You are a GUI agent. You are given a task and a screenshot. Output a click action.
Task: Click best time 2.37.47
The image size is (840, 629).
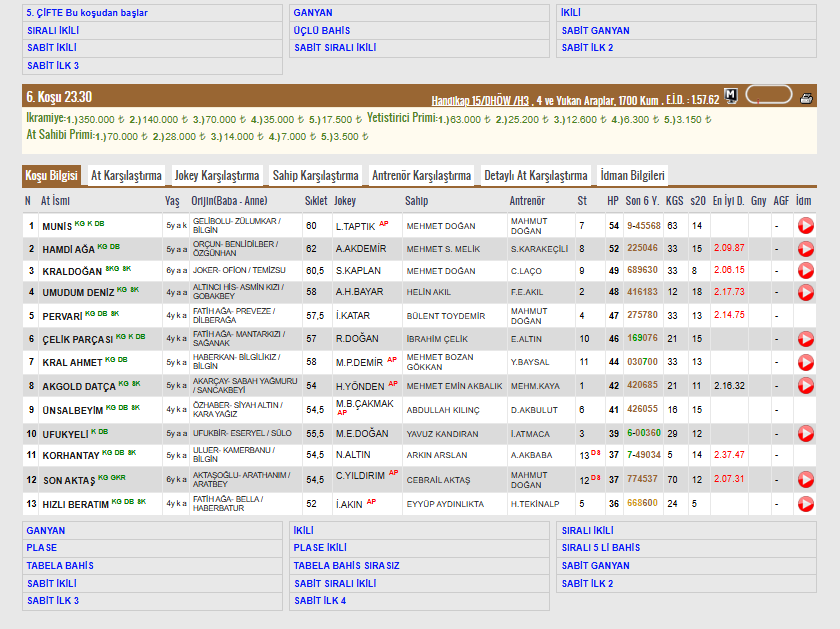(729, 454)
